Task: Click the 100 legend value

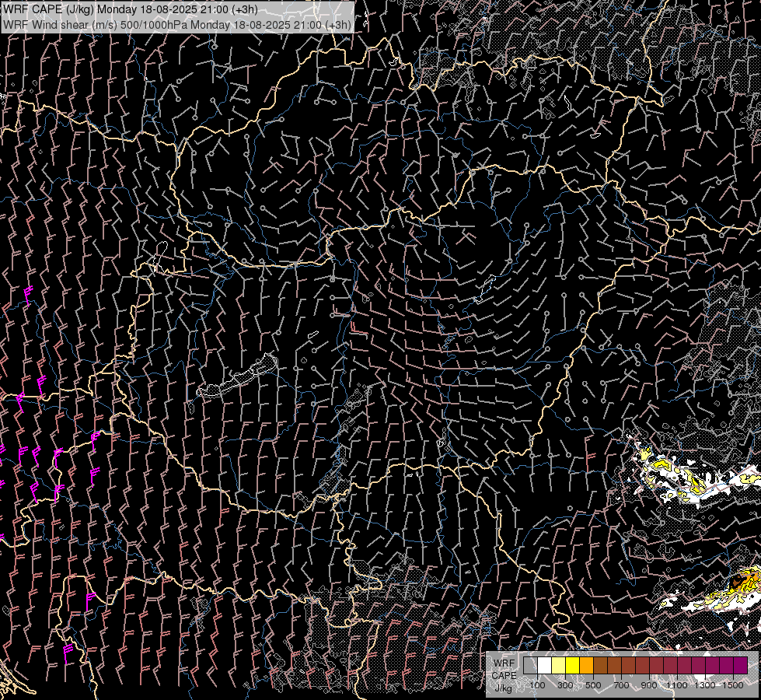Action: coord(537,685)
